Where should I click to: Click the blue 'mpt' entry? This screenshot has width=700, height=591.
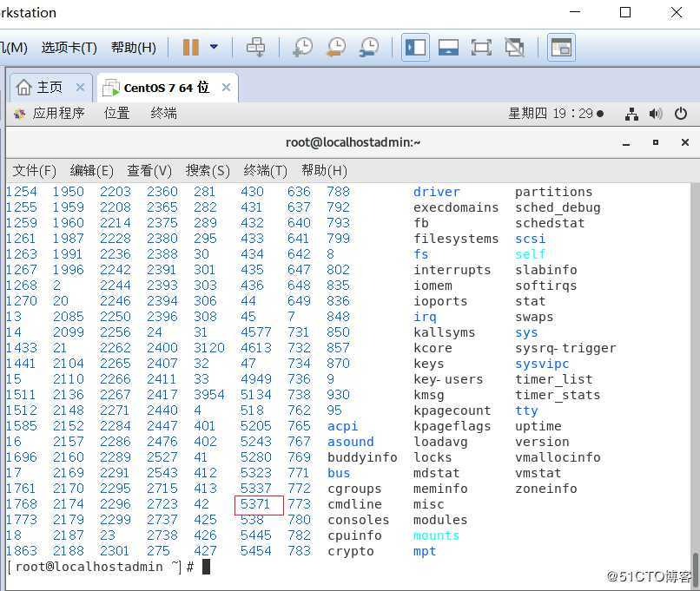click(x=425, y=551)
